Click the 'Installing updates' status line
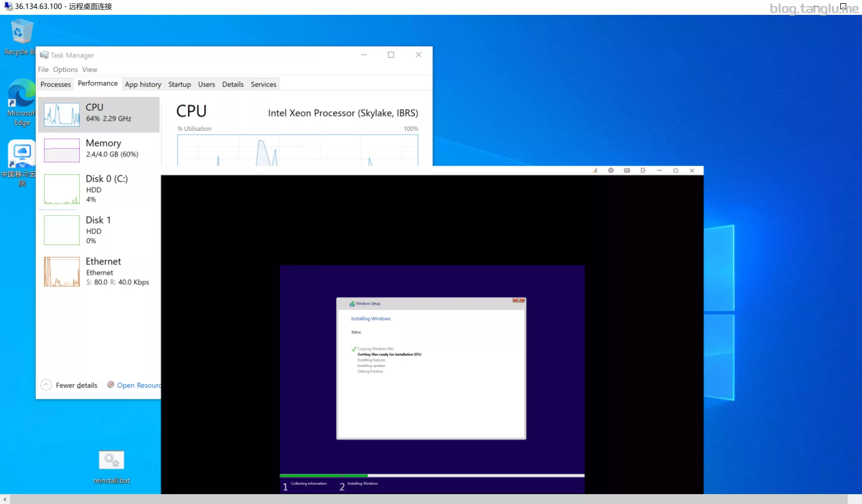Screen dimensions: 862x504 pos(371,366)
